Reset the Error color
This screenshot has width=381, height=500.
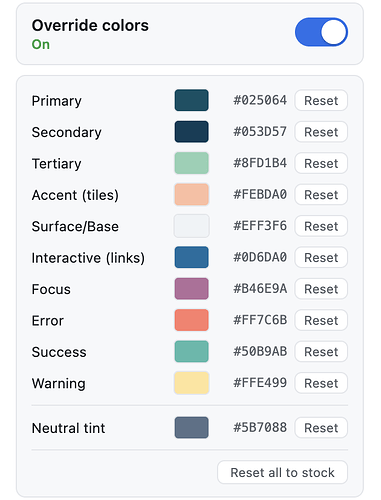coord(321,320)
